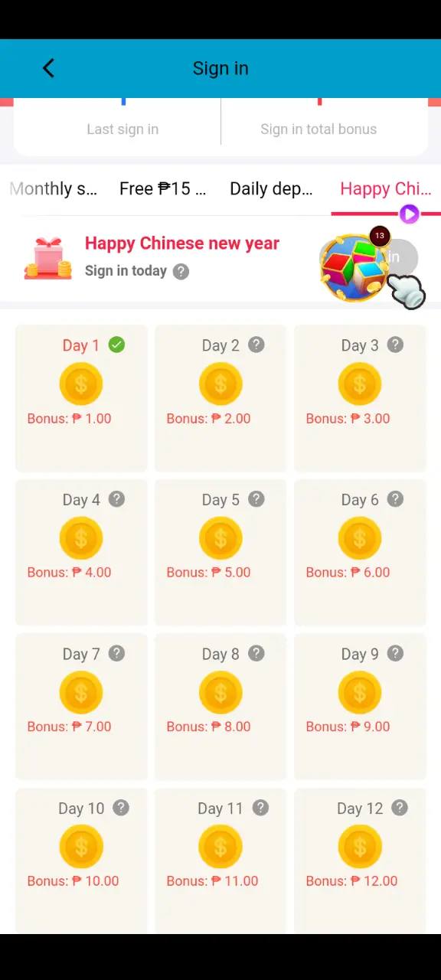Open the colorful dice game icon
The height and width of the screenshot is (980, 441).
tap(353, 267)
